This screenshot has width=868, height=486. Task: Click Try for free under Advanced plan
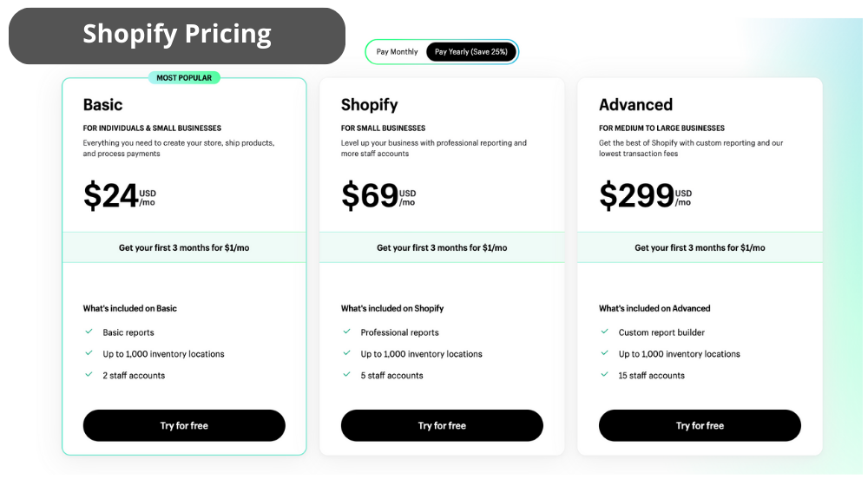coord(700,425)
